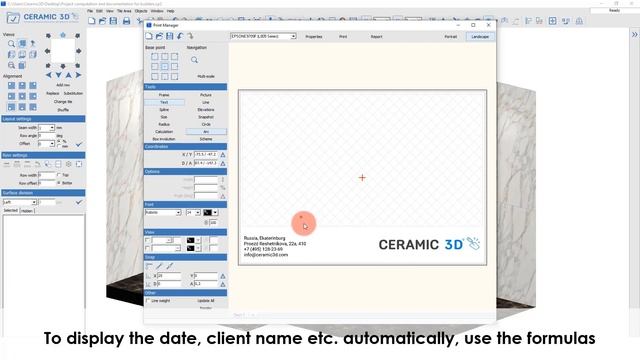Image resolution: width=640 pixels, height=360 pixels.
Task: Redo arrow in Print Manager toolbar
Action: 190,36
